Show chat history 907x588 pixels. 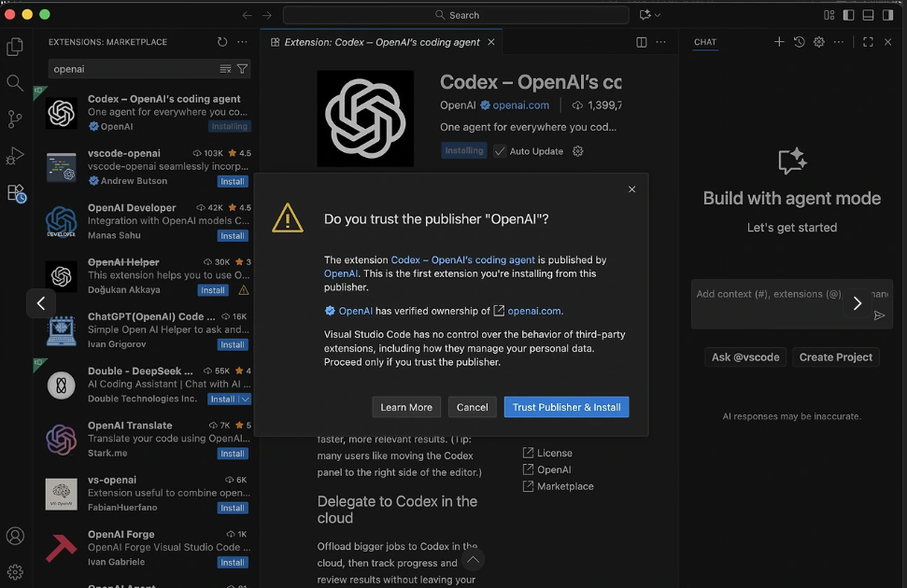799,42
